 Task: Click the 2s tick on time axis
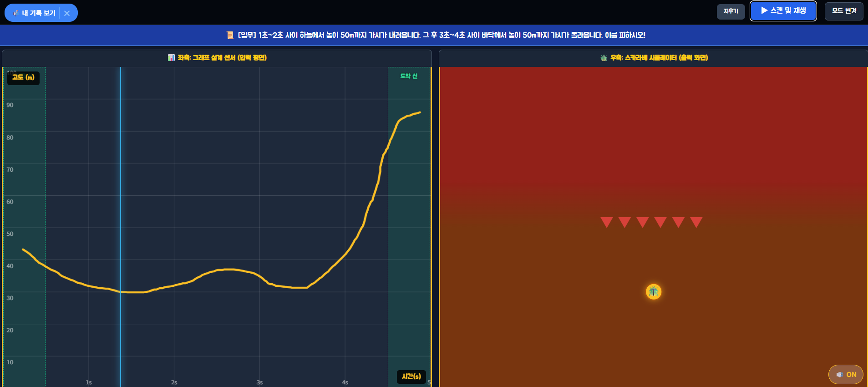click(x=174, y=382)
